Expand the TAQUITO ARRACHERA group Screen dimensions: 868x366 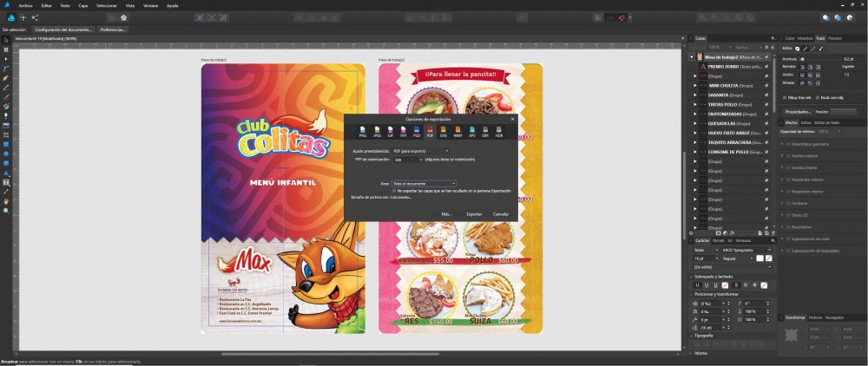pyautogui.click(x=694, y=142)
